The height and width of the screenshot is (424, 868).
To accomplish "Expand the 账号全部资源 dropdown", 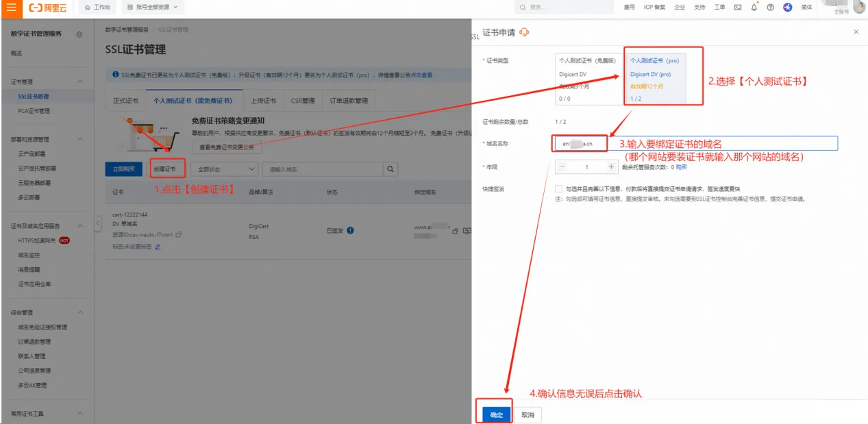I will tap(152, 7).
